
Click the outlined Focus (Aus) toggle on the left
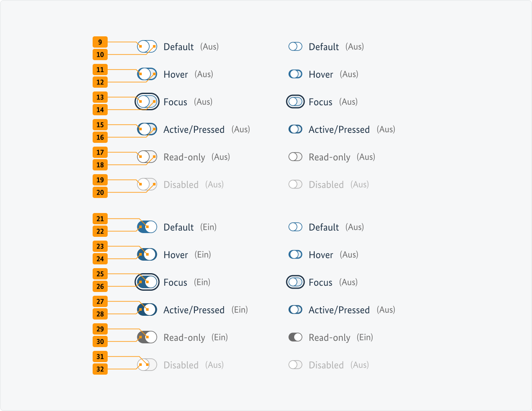(147, 101)
